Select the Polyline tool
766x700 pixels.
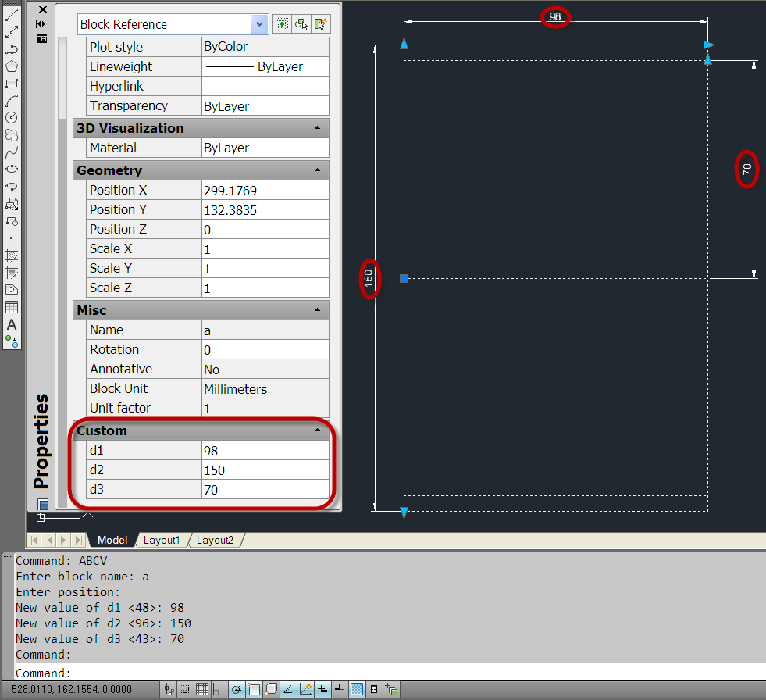point(11,49)
